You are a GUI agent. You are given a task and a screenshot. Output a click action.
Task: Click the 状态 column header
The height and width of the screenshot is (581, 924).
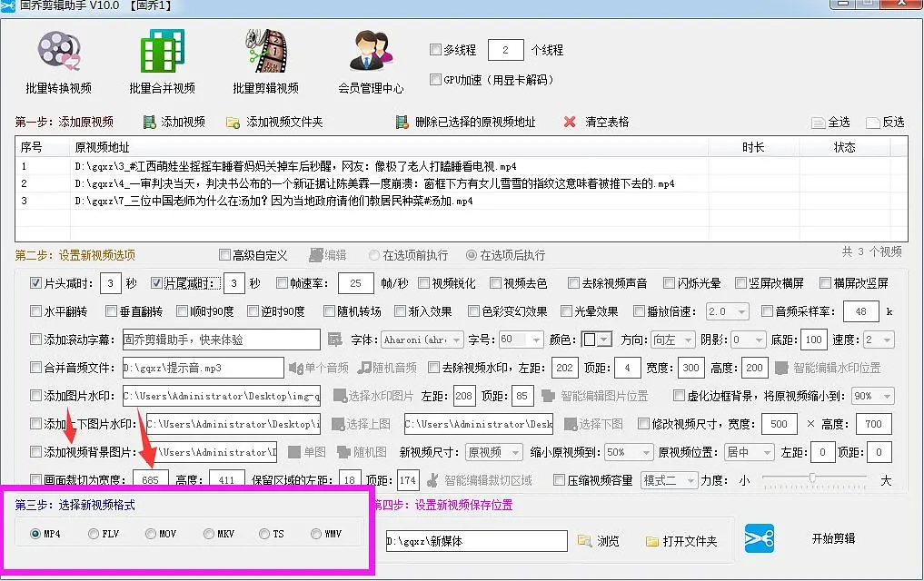tap(844, 147)
